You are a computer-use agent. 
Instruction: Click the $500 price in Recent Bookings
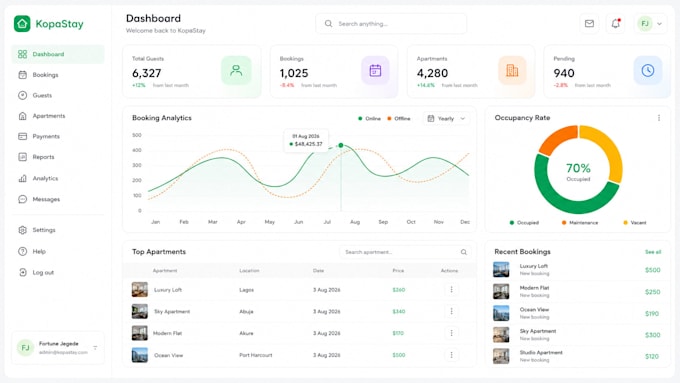[653, 270]
